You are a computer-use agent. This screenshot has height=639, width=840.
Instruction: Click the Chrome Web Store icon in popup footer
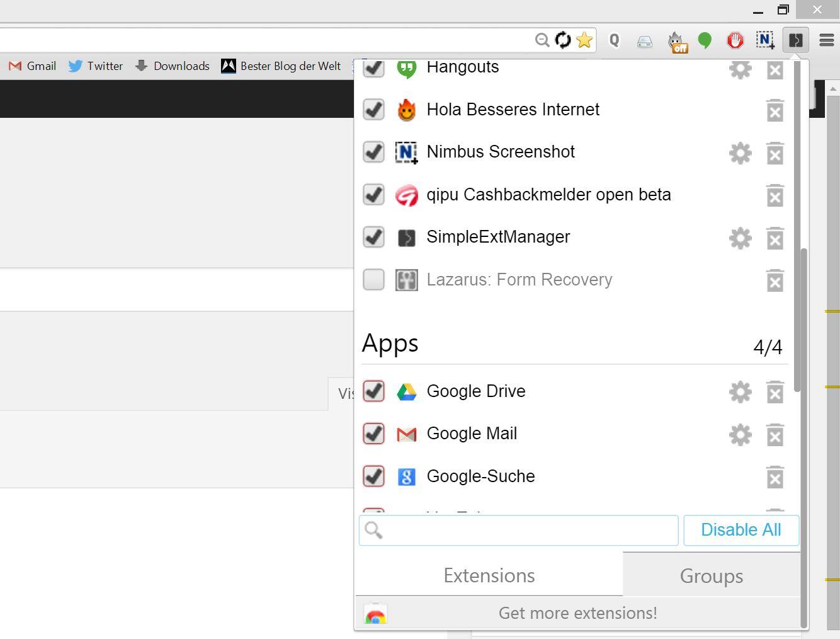pos(375,613)
